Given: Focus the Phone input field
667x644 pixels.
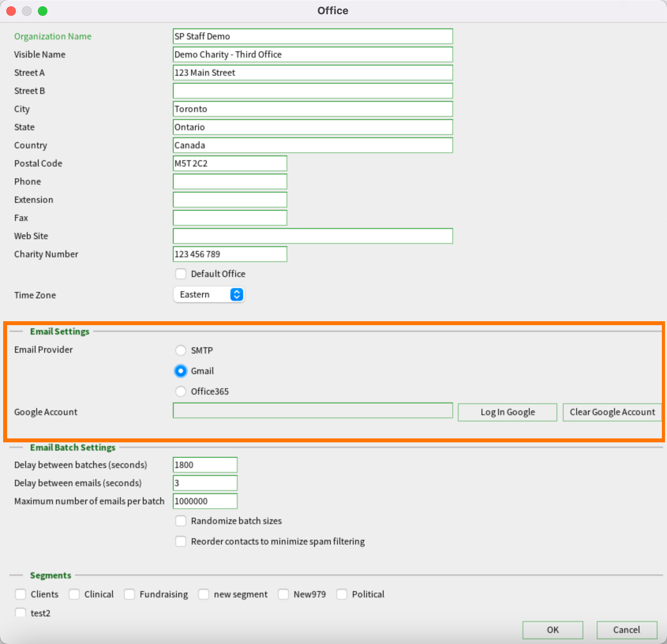Looking at the screenshot, I should pyautogui.click(x=230, y=182).
